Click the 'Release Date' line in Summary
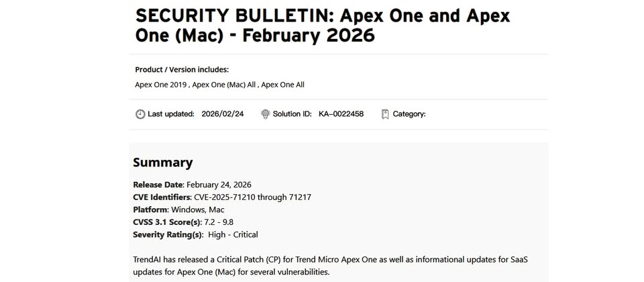Image resolution: width=644 pixels, height=282 pixels. pyautogui.click(x=192, y=185)
